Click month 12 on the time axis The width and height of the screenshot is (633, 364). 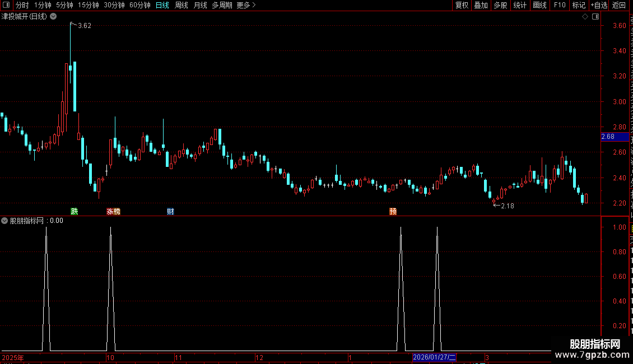point(259,357)
